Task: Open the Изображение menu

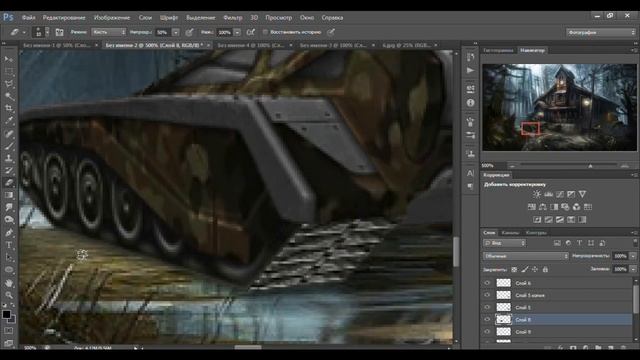Action: (112, 18)
